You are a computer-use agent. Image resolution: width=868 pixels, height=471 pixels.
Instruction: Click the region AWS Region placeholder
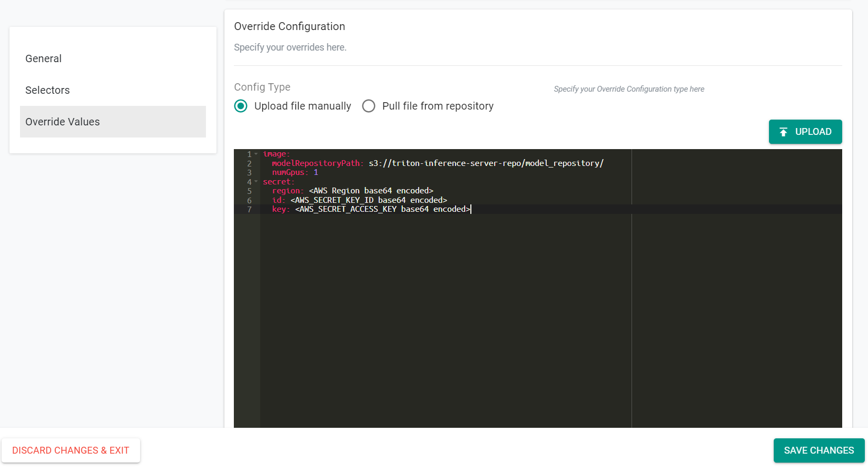(x=371, y=191)
